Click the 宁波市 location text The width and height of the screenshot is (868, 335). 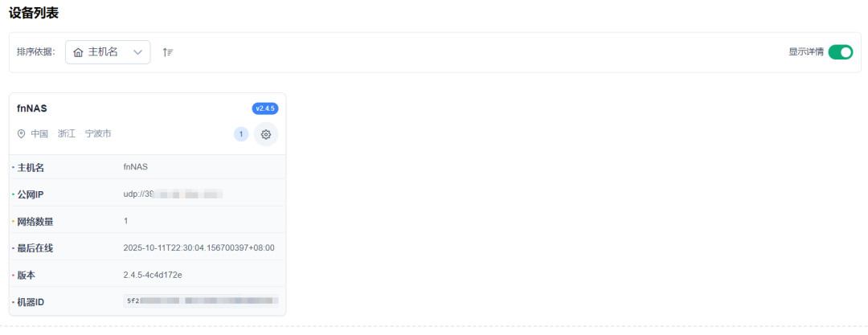pyautogui.click(x=98, y=134)
